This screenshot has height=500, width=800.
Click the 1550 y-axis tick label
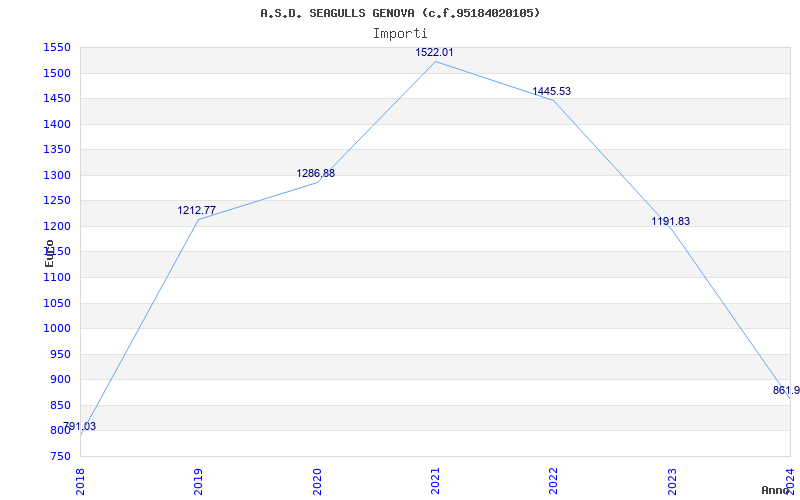click(x=57, y=48)
